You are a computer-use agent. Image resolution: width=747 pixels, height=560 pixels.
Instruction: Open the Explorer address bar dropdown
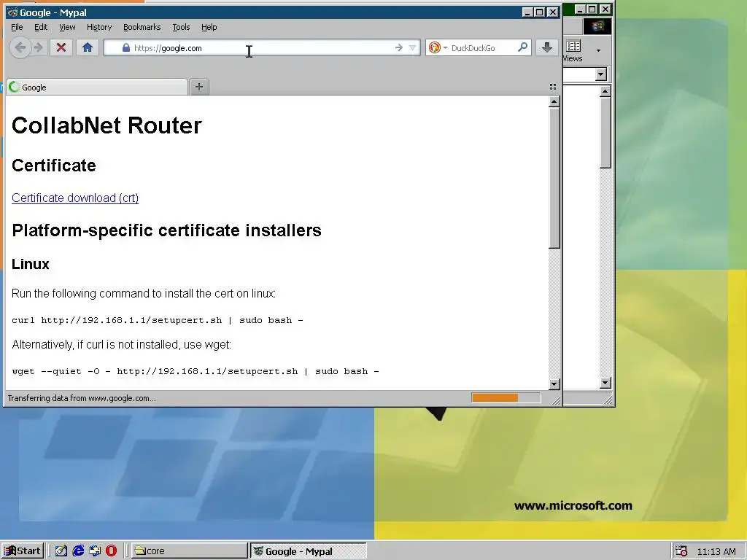pyautogui.click(x=601, y=74)
